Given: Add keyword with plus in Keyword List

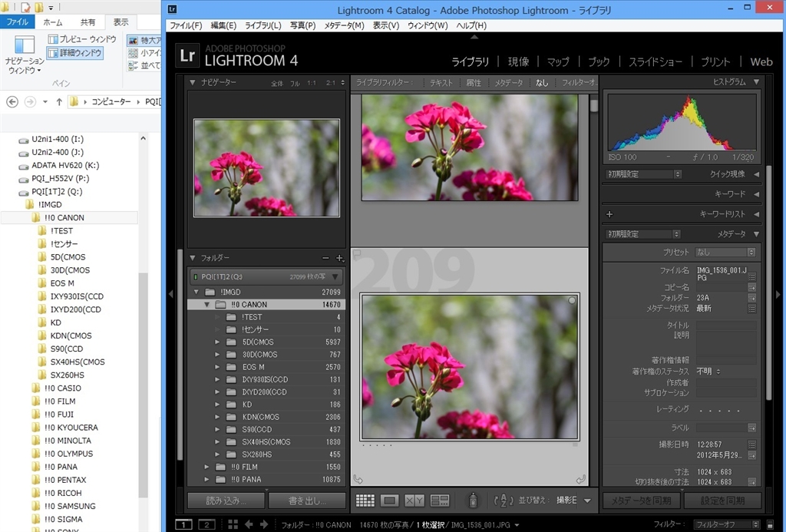Looking at the screenshot, I should 609,214.
